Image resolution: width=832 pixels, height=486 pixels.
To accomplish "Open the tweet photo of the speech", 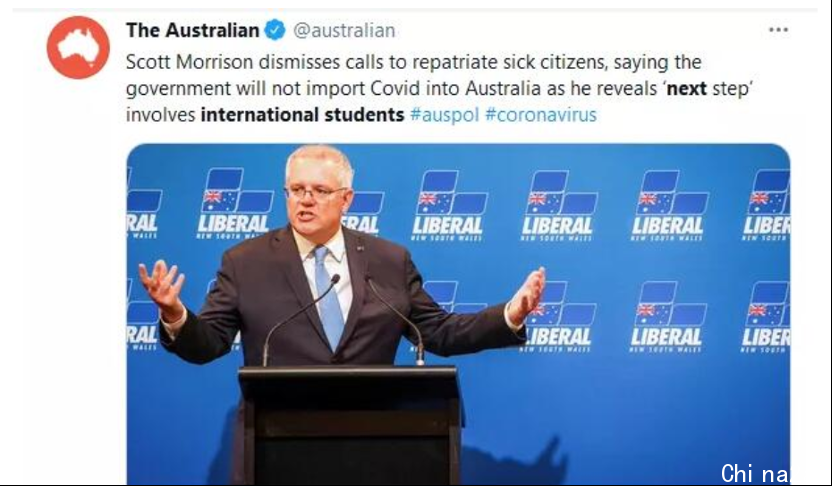I will click(x=458, y=314).
